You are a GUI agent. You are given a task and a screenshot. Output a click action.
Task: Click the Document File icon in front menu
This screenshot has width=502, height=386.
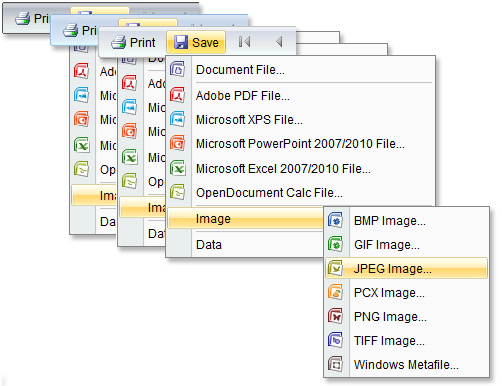click(x=178, y=69)
